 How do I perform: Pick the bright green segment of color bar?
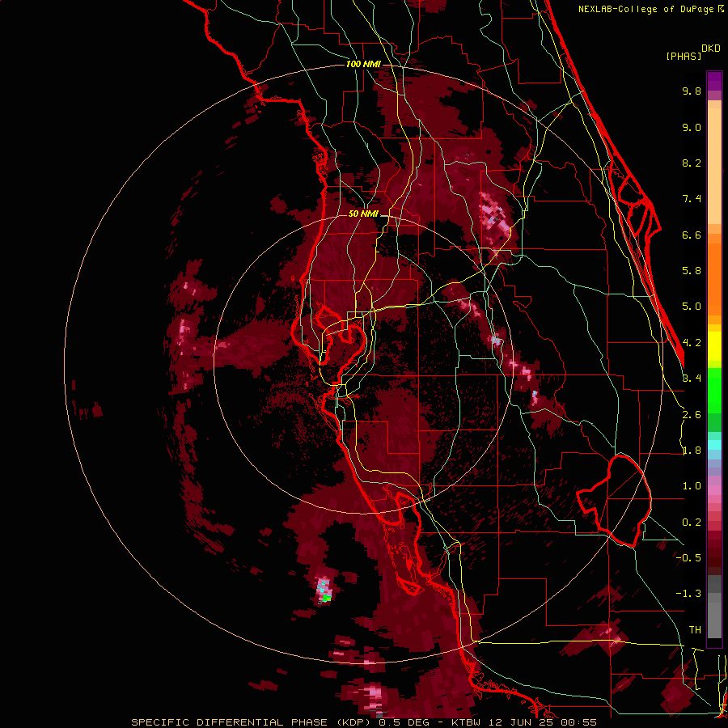(714, 391)
